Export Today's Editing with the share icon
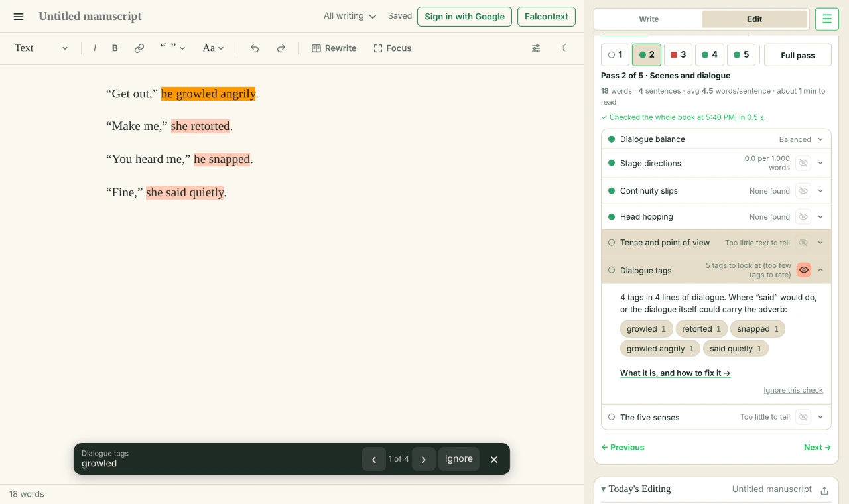The width and height of the screenshot is (849, 504). pyautogui.click(x=824, y=490)
